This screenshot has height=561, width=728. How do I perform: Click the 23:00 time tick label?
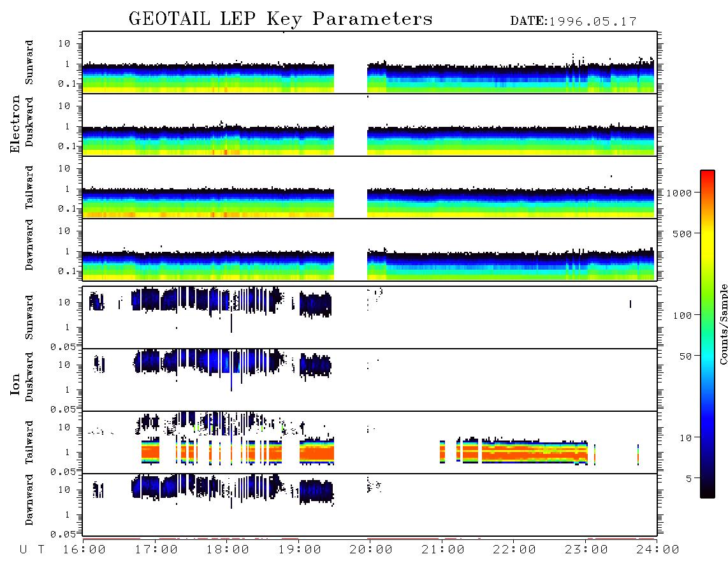pyautogui.click(x=586, y=550)
